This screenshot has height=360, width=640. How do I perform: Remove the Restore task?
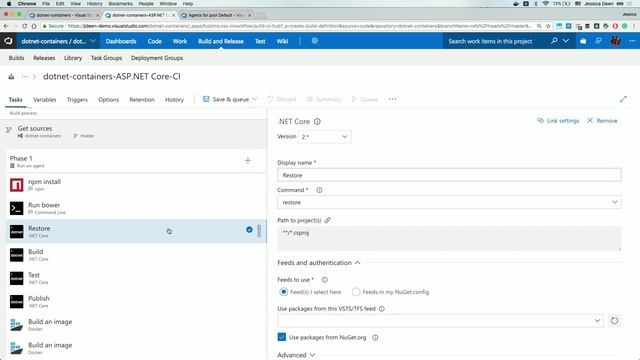pyautogui.click(x=602, y=121)
